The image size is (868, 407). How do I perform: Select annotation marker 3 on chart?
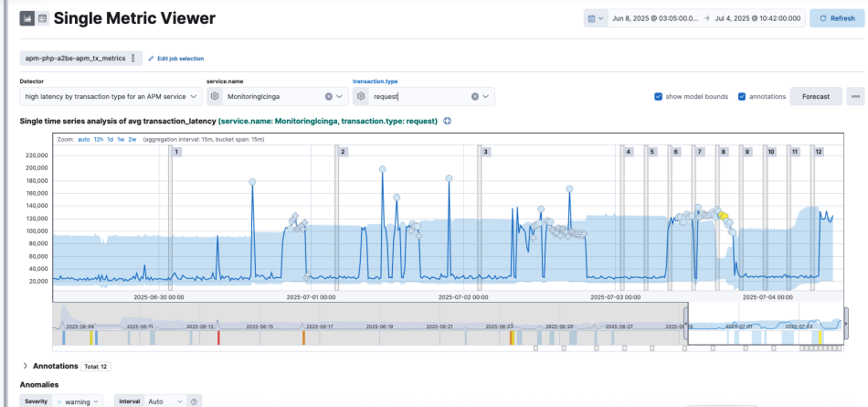485,152
